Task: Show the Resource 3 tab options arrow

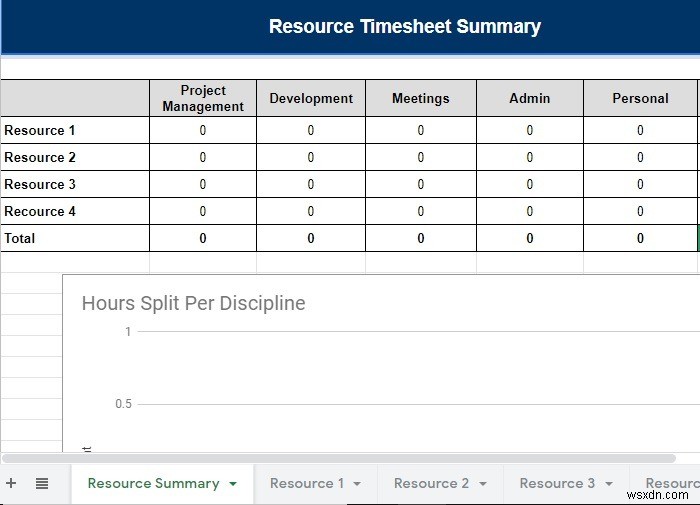Action: pyautogui.click(x=609, y=484)
